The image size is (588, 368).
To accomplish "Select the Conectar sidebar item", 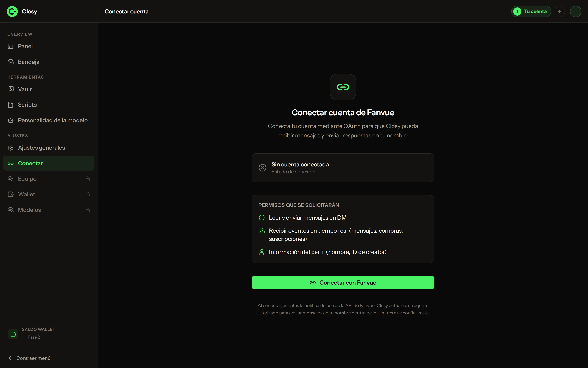I will (49, 163).
